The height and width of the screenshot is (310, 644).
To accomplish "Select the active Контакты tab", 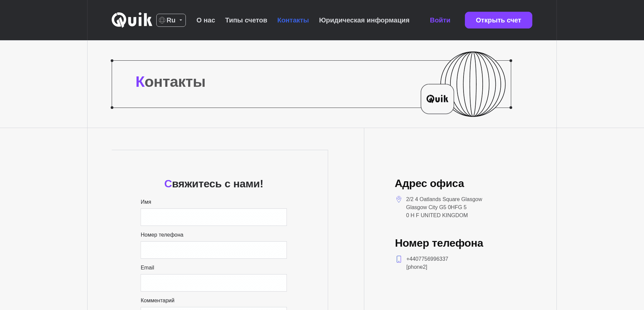I will pyautogui.click(x=292, y=20).
